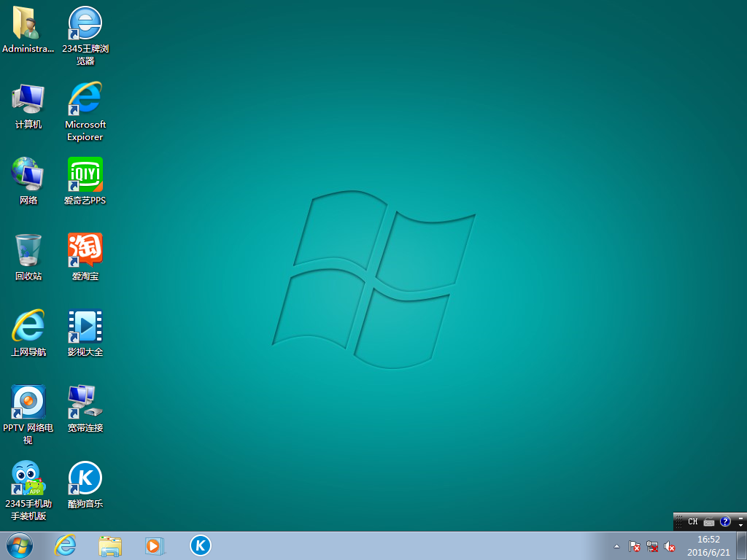This screenshot has width=747, height=560.
Task: Select the 计算机 desktop icon
Action: coord(28,106)
